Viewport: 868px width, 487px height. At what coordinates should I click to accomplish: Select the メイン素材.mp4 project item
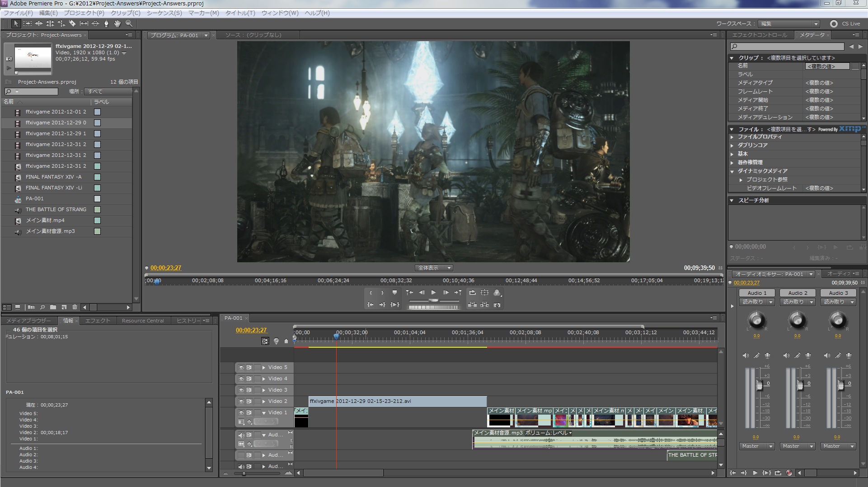tap(45, 221)
